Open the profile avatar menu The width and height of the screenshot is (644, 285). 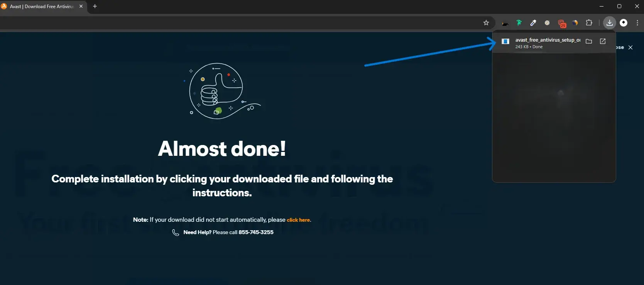point(624,23)
